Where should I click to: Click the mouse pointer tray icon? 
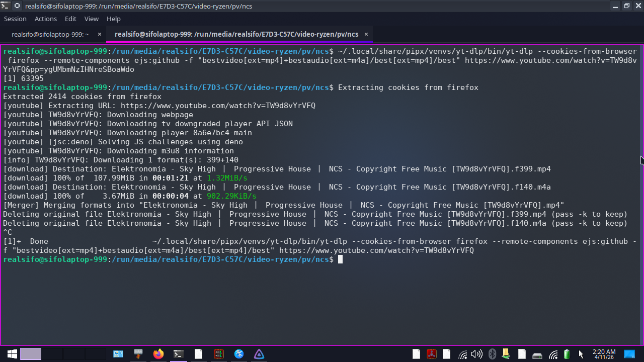581,354
